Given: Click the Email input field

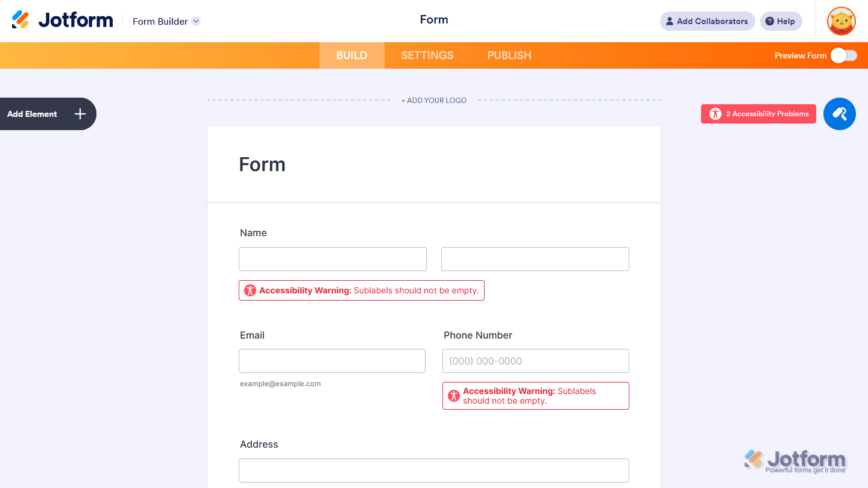Looking at the screenshot, I should (x=332, y=360).
